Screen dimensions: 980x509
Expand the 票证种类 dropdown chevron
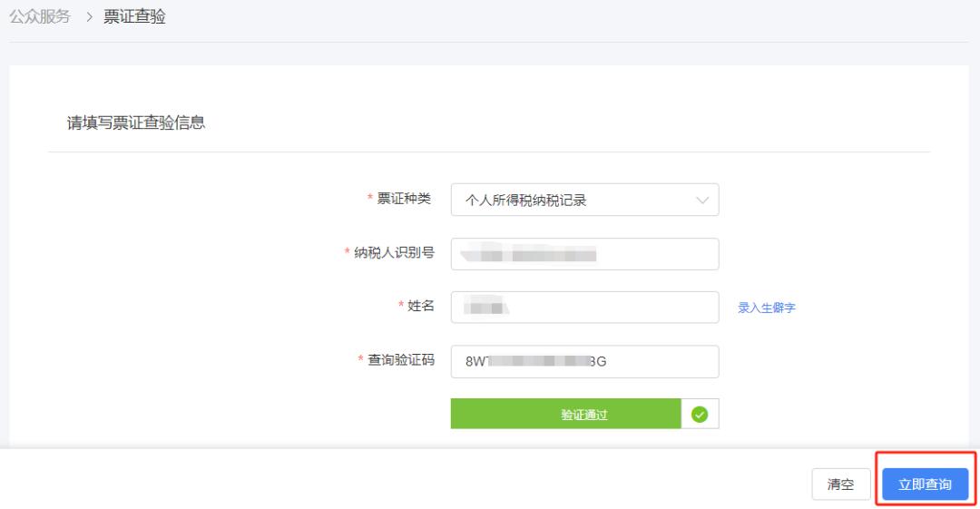point(701,201)
